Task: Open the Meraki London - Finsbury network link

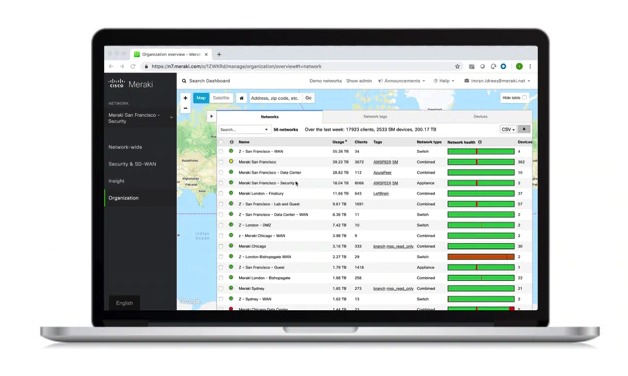Action: tap(261, 193)
